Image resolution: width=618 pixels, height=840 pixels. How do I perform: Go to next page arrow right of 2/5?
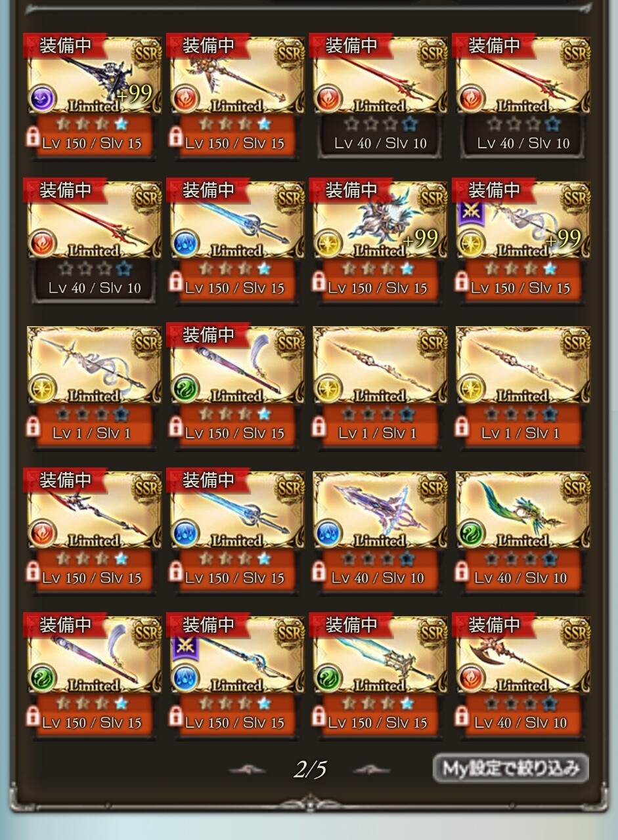point(372,770)
